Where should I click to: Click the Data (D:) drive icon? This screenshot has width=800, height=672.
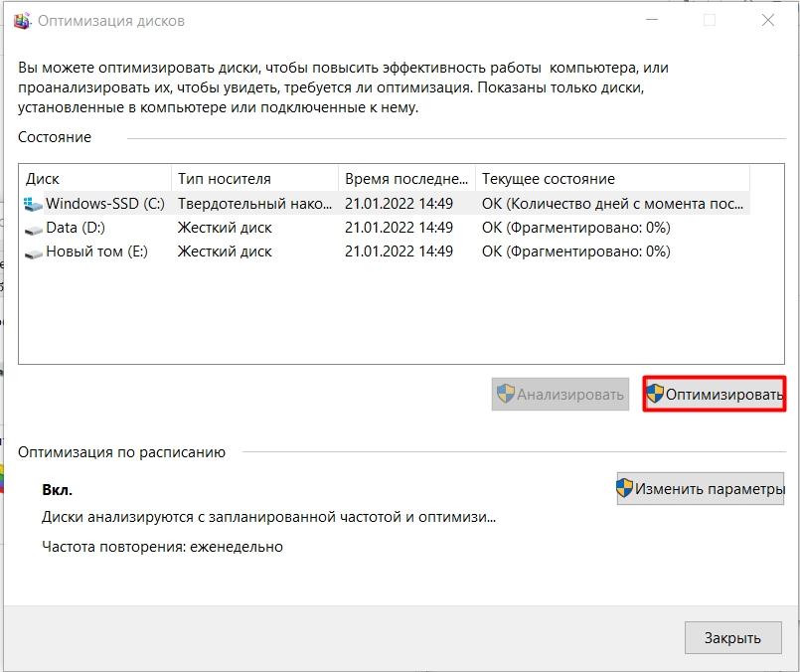tap(33, 230)
